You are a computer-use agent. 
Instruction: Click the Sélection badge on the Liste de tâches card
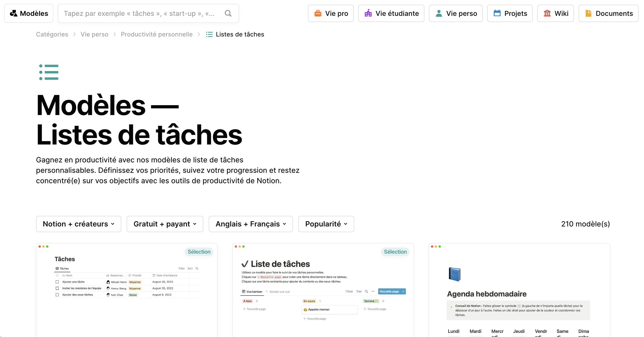pos(395,252)
